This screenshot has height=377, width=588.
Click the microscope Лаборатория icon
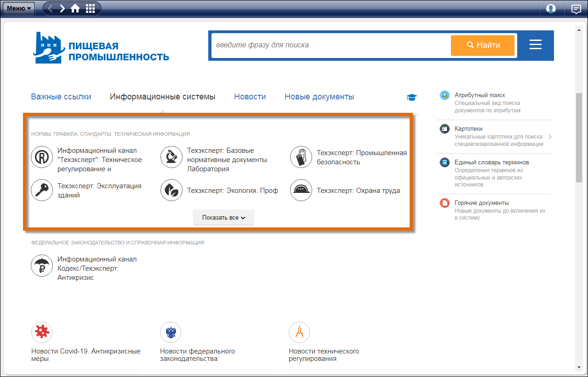(x=171, y=157)
